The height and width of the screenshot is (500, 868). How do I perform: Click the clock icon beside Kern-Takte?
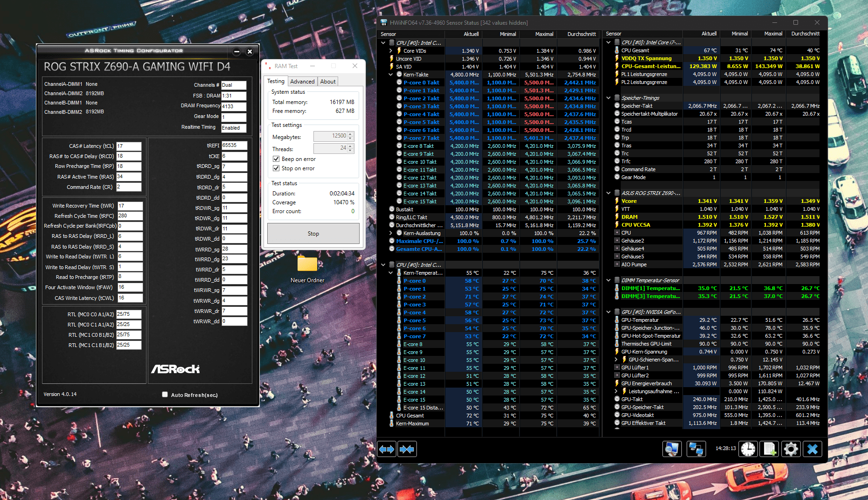point(399,75)
